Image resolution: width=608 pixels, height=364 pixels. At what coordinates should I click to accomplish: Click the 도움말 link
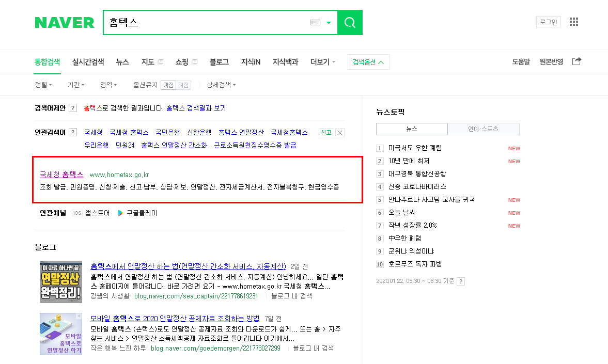point(521,61)
